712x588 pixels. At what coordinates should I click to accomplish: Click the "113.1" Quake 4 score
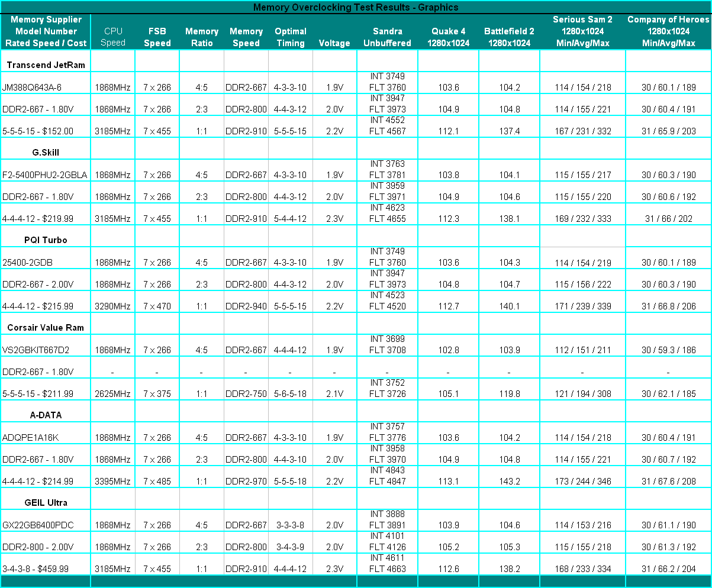pyautogui.click(x=449, y=481)
